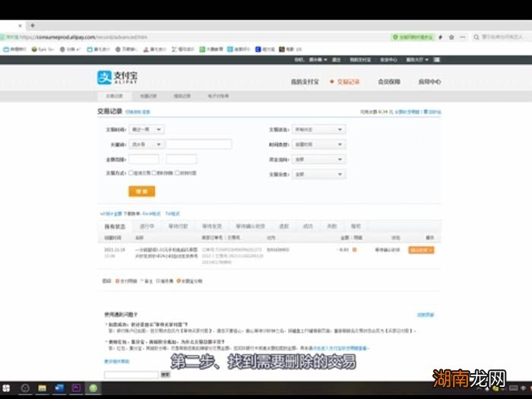
Task: Open the dark blue bookmark icon
Action: coord(258,49)
